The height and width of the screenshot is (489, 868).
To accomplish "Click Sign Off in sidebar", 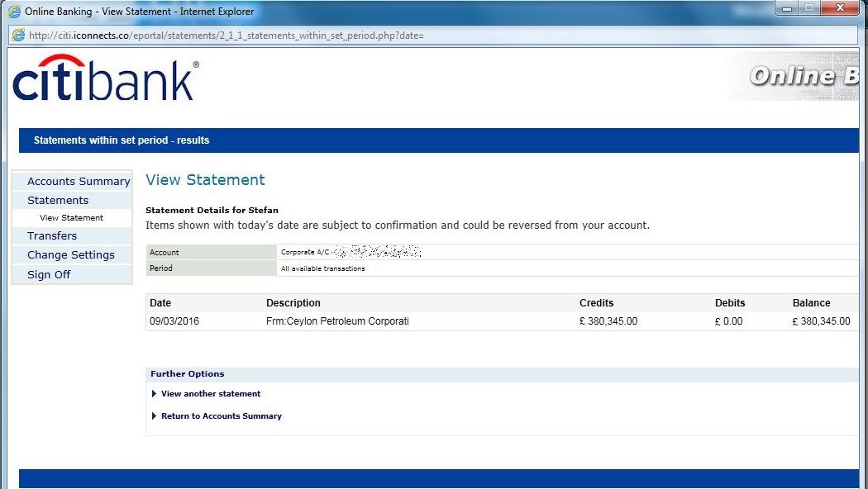I will coord(49,274).
